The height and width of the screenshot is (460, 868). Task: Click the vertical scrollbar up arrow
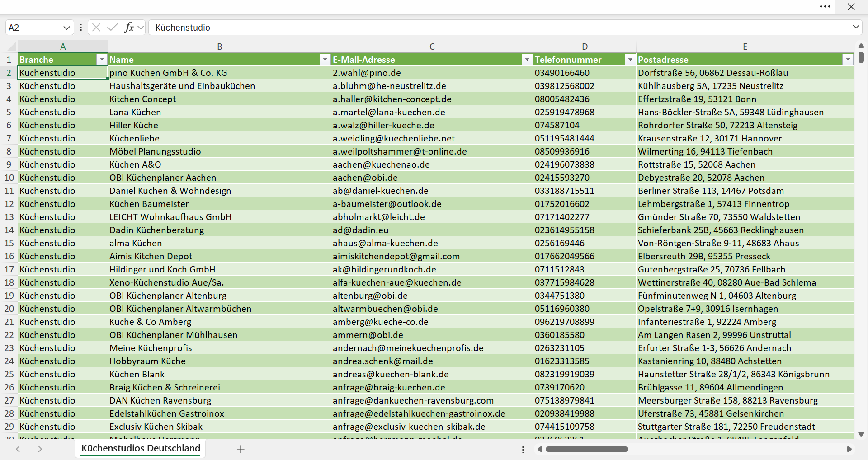point(861,46)
